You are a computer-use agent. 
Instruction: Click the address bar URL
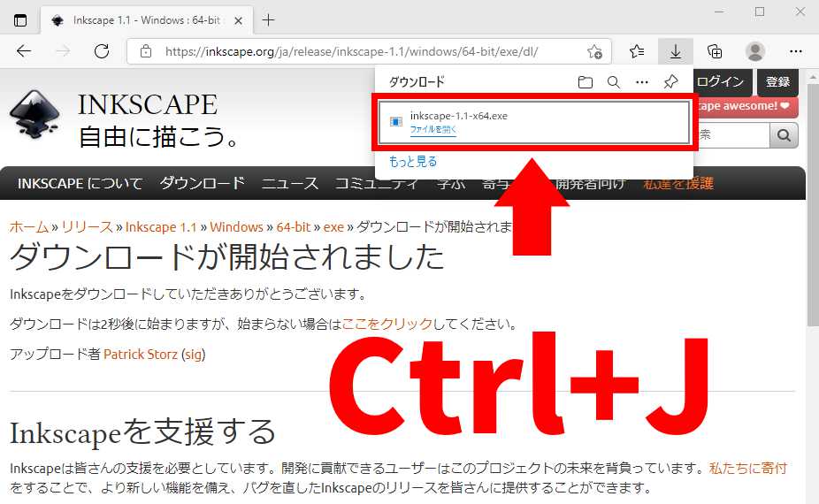[351, 51]
